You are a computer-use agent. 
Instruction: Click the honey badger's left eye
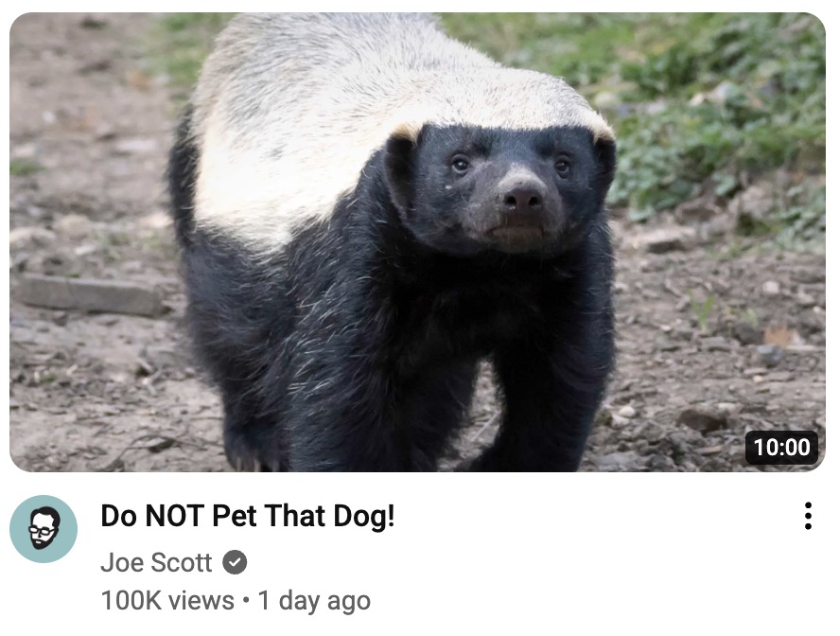pyautogui.click(x=460, y=164)
